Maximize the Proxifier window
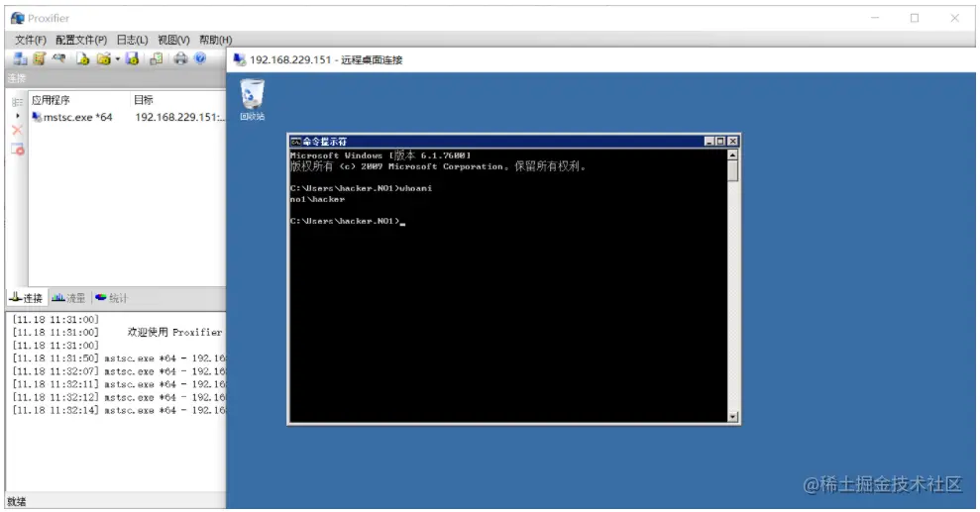 tap(915, 18)
